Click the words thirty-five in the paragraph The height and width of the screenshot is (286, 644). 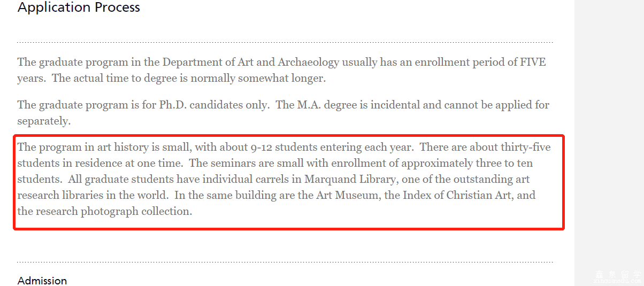coord(525,147)
